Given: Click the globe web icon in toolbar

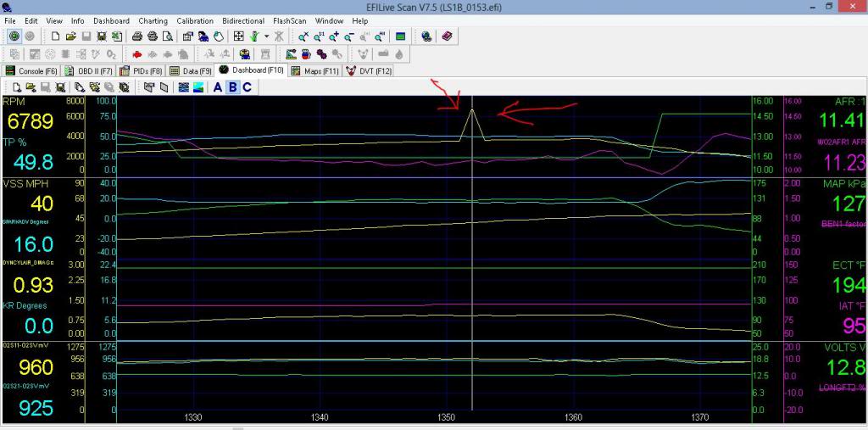Looking at the screenshot, I should (426, 36).
